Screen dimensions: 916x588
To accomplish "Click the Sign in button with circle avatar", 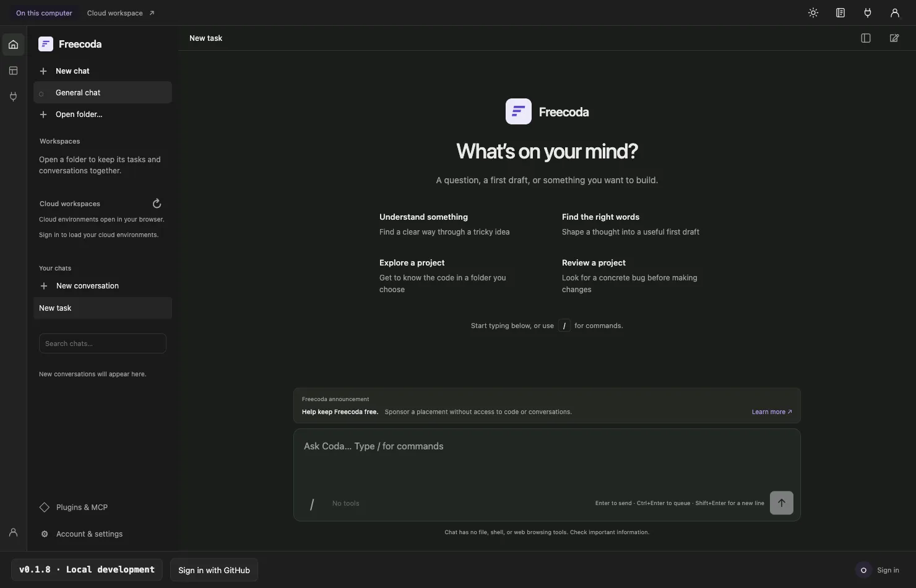I will tap(878, 570).
